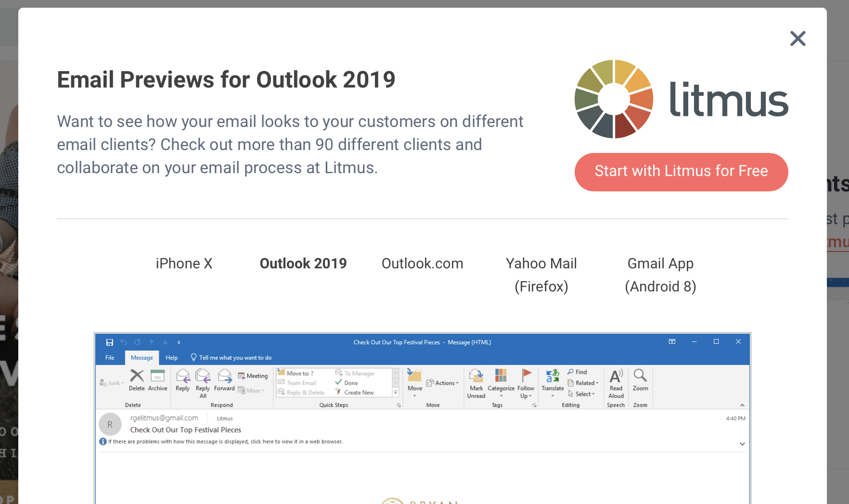
Task: Click Find in Editing group
Action: tap(577, 372)
